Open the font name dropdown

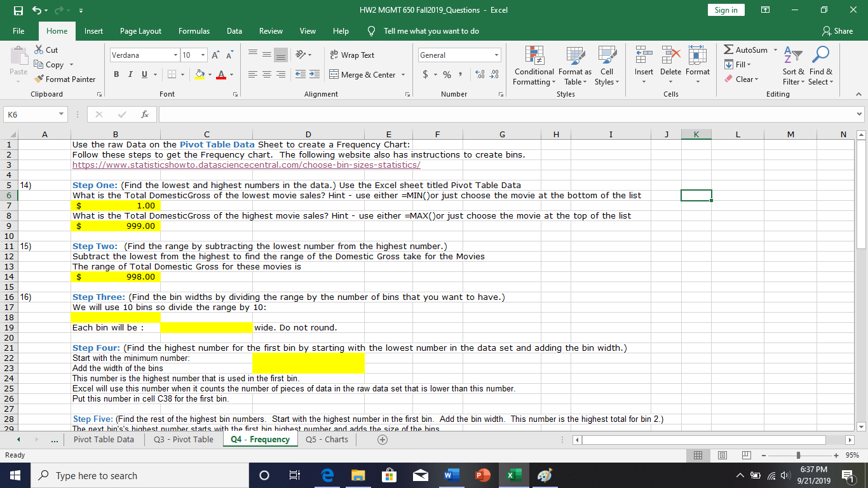176,55
